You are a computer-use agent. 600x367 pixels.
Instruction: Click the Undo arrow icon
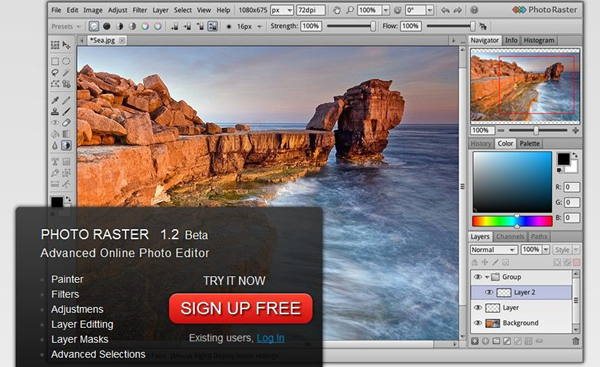point(445,10)
